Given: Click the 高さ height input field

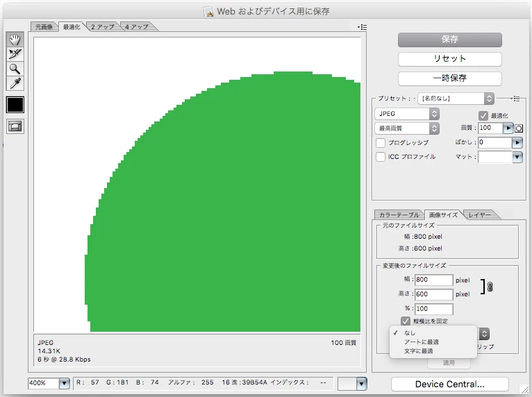Looking at the screenshot, I should point(434,294).
